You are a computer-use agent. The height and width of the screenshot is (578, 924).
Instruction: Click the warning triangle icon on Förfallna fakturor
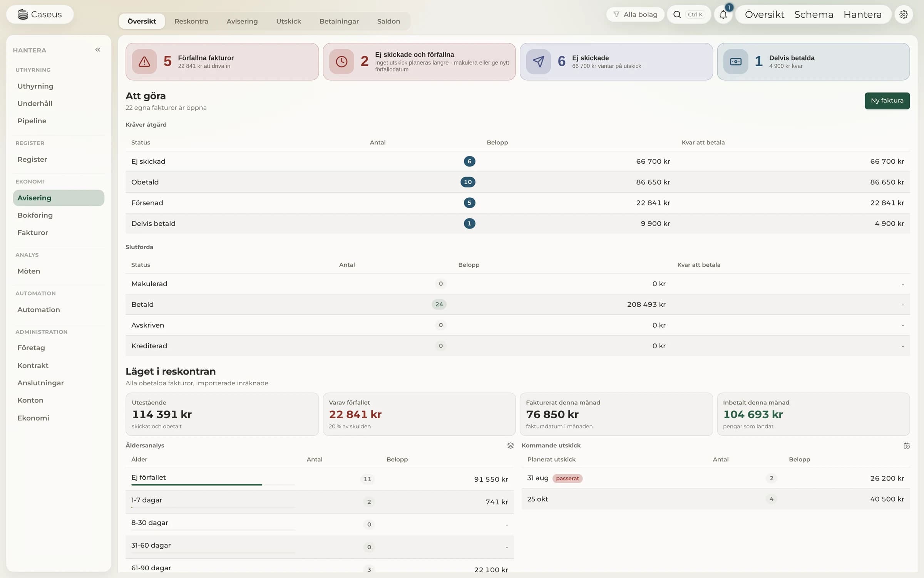(x=144, y=62)
